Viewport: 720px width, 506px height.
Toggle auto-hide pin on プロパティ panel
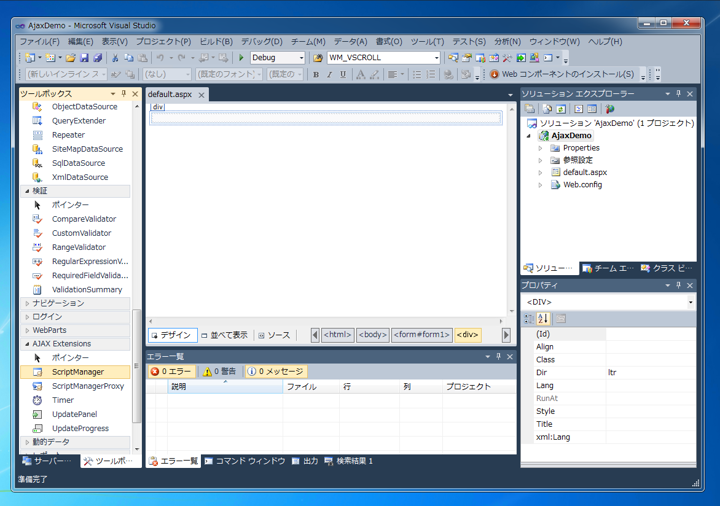coord(679,285)
